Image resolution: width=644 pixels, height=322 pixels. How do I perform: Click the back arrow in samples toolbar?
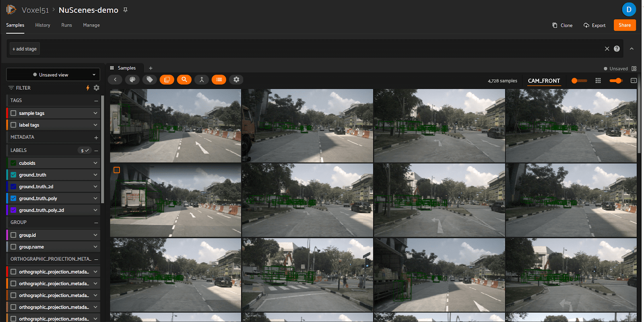pyautogui.click(x=115, y=80)
